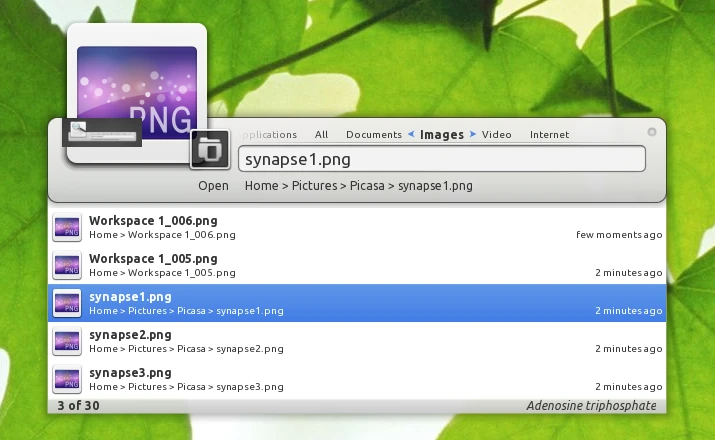Click the Workspace 1_006.png file icon
This screenshot has width=715, height=440.
67,227
